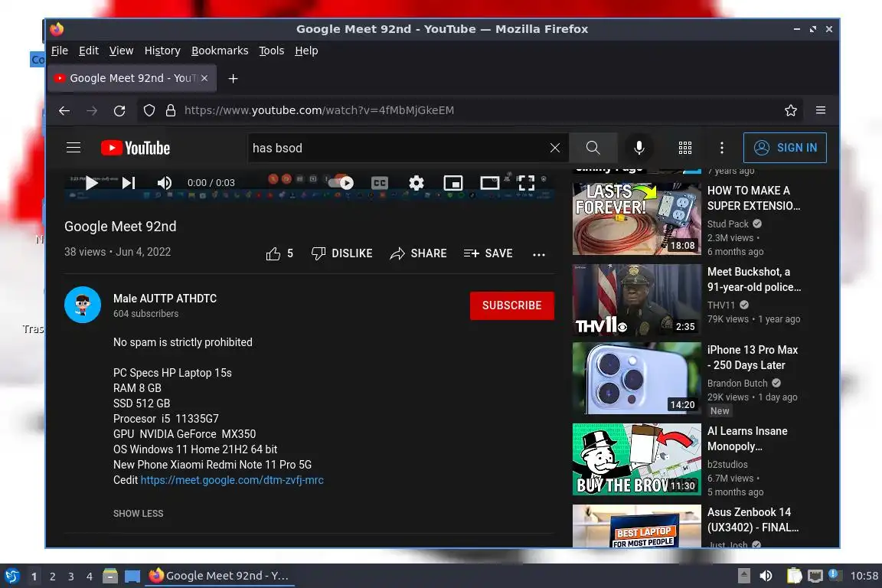Open a new Firefox tab

tap(233, 78)
